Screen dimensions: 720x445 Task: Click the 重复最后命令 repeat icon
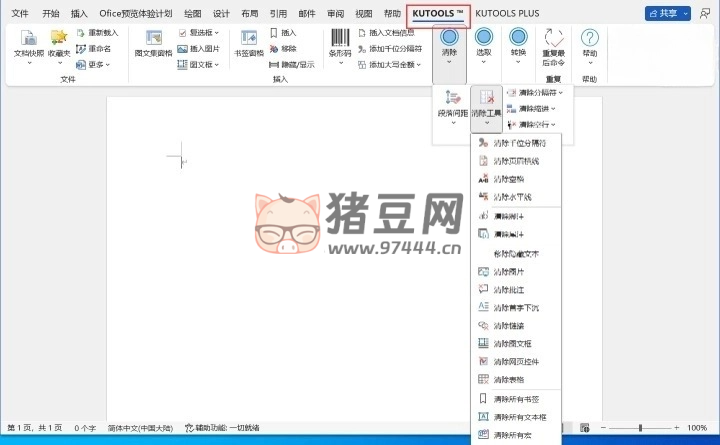[x=553, y=42]
